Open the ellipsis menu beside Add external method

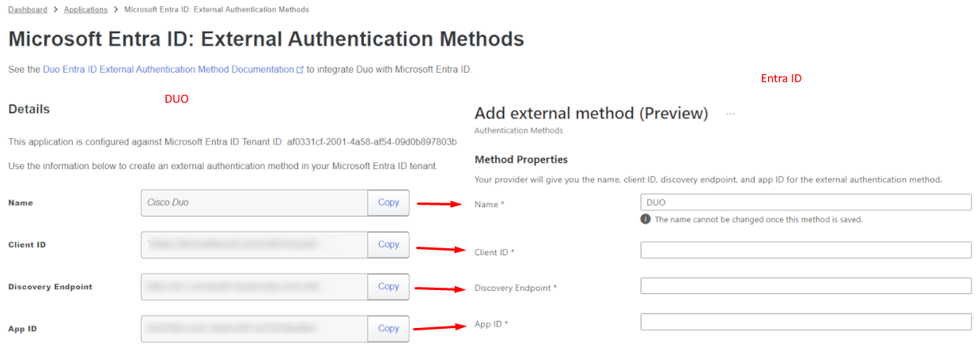click(730, 114)
